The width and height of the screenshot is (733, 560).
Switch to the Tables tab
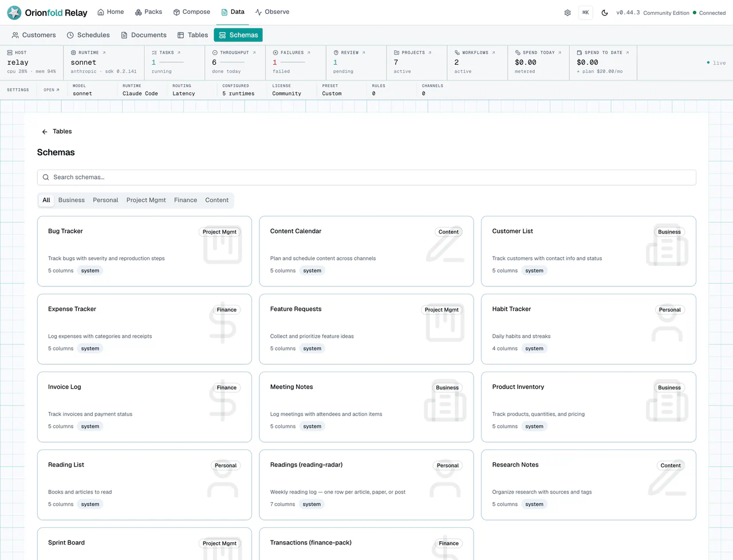(x=192, y=35)
